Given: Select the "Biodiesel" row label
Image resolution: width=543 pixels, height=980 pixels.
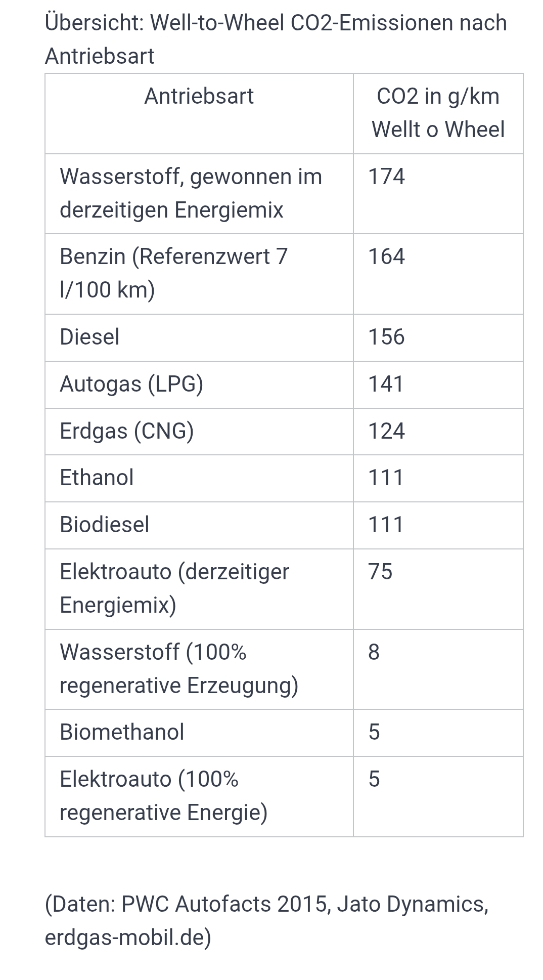Looking at the screenshot, I should [104, 525].
